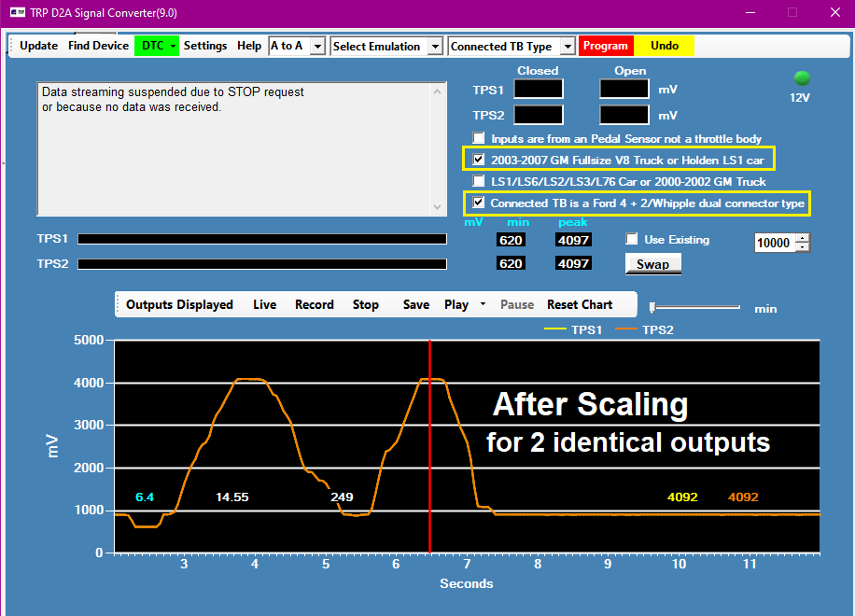Open the Update menu

coord(38,46)
